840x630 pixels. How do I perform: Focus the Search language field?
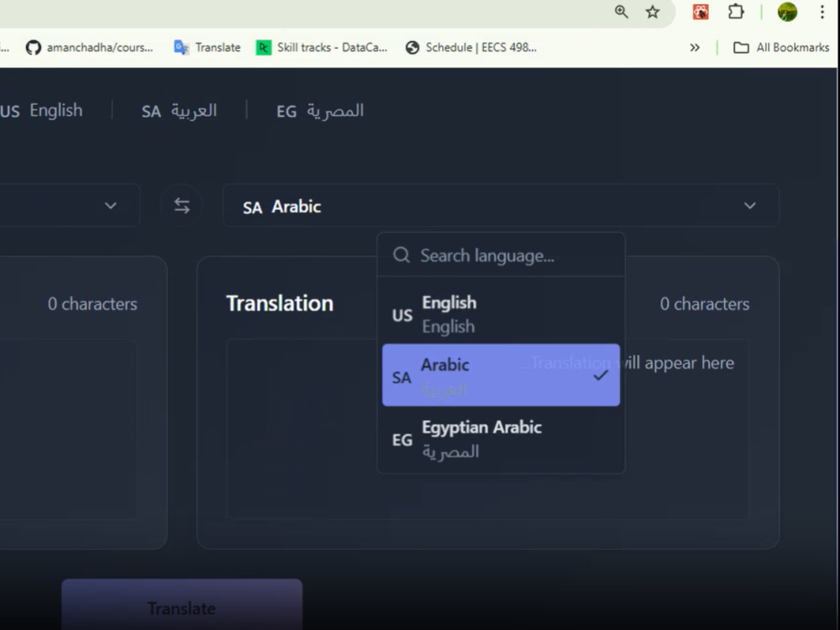(x=501, y=255)
